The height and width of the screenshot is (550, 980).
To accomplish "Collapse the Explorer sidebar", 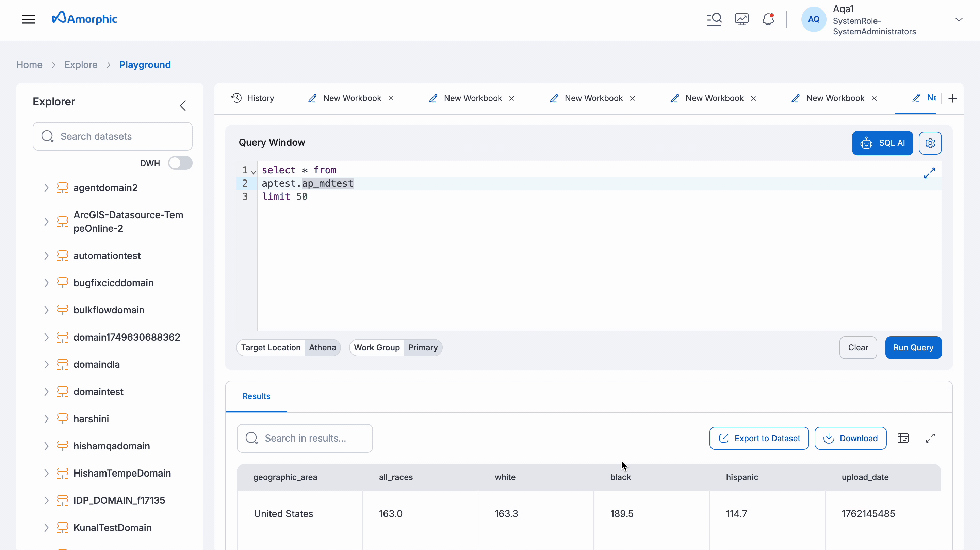I will 183,105.
